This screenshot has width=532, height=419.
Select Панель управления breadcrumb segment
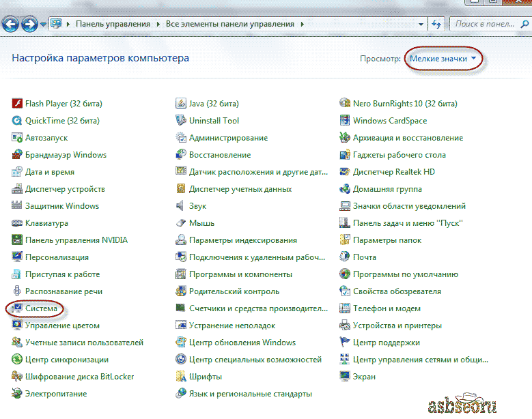point(113,24)
